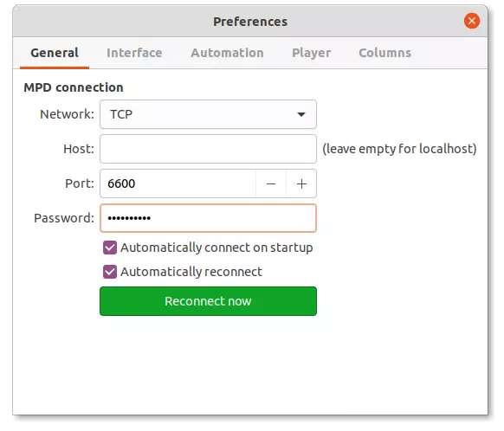504x431 pixels.
Task: Focus the empty Host input field
Action: pyautogui.click(x=208, y=149)
